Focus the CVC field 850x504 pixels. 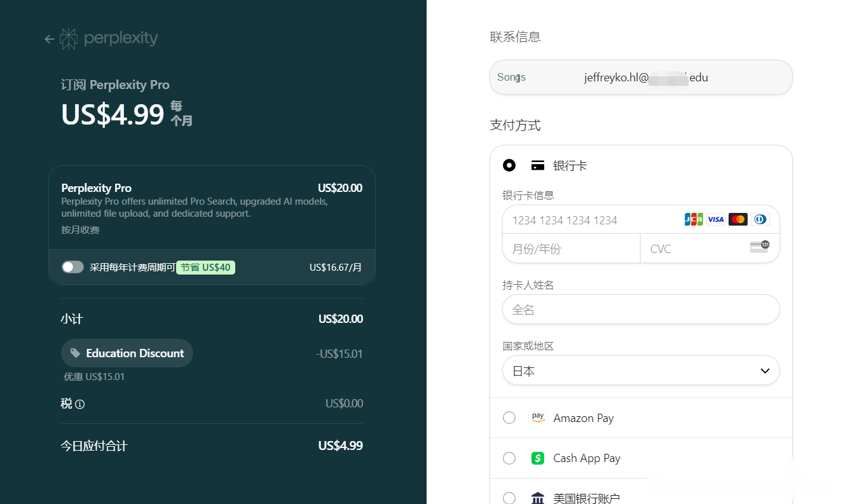(x=709, y=249)
